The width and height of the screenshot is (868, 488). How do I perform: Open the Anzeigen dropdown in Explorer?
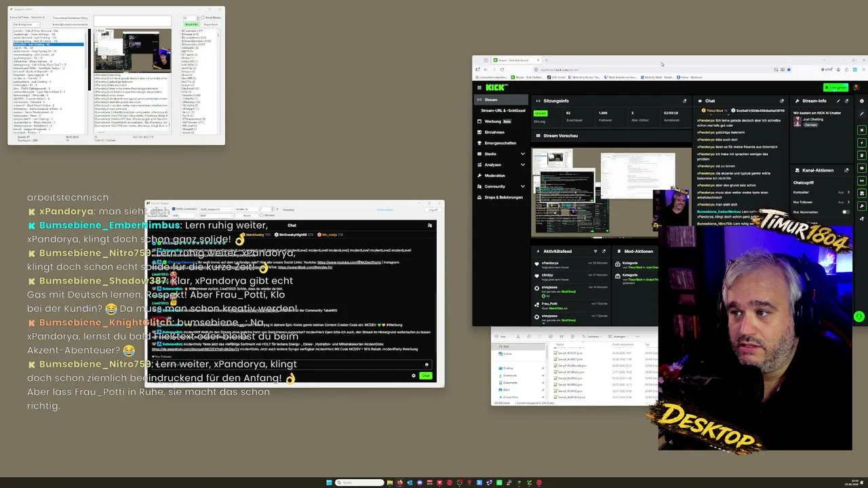pos(618,337)
